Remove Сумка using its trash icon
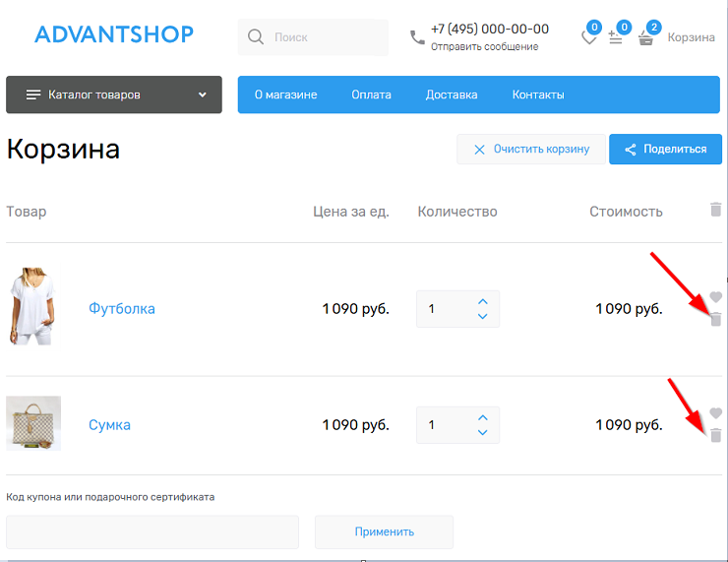728x562 pixels. [716, 435]
